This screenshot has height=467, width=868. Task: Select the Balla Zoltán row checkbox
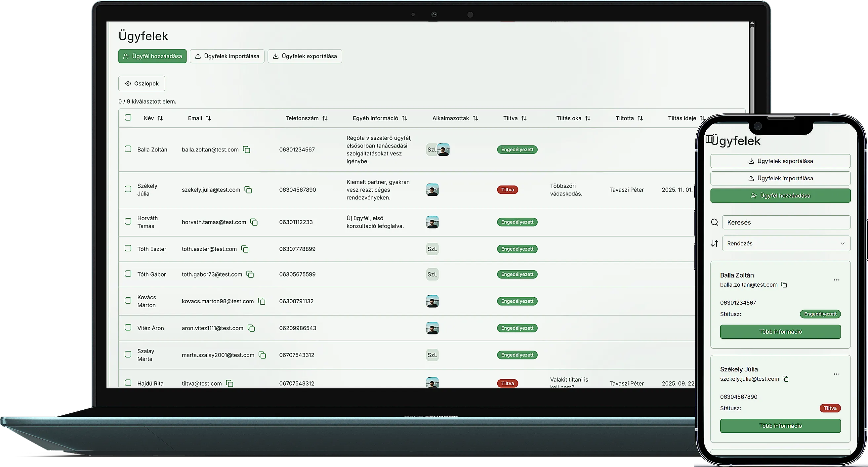[128, 149]
